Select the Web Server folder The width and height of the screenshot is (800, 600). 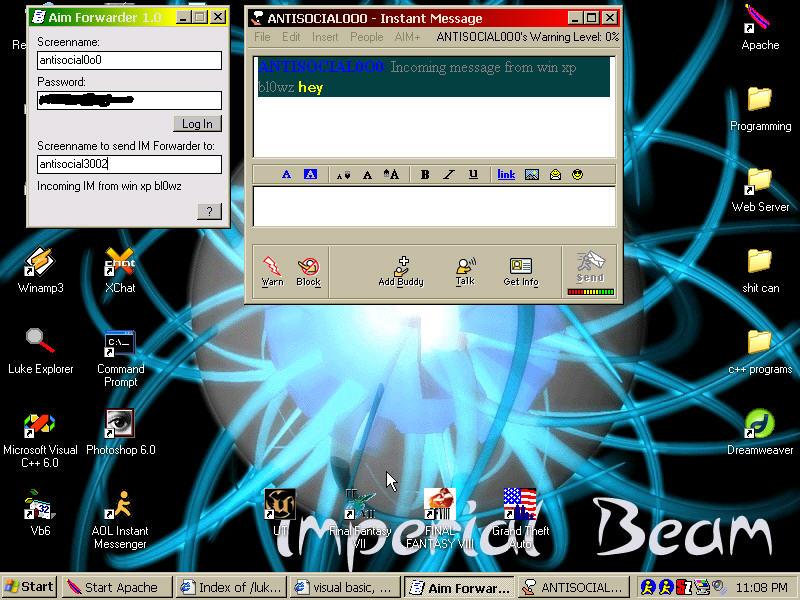pyautogui.click(x=760, y=190)
